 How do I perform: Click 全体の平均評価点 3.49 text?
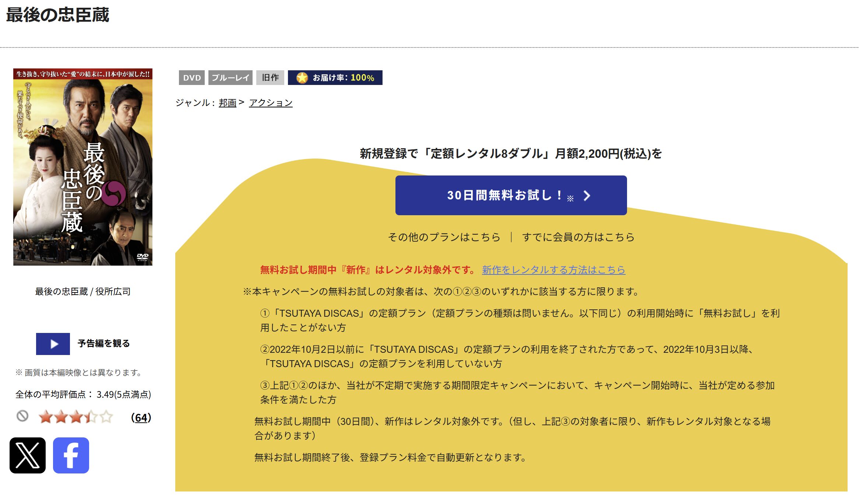click(x=83, y=394)
